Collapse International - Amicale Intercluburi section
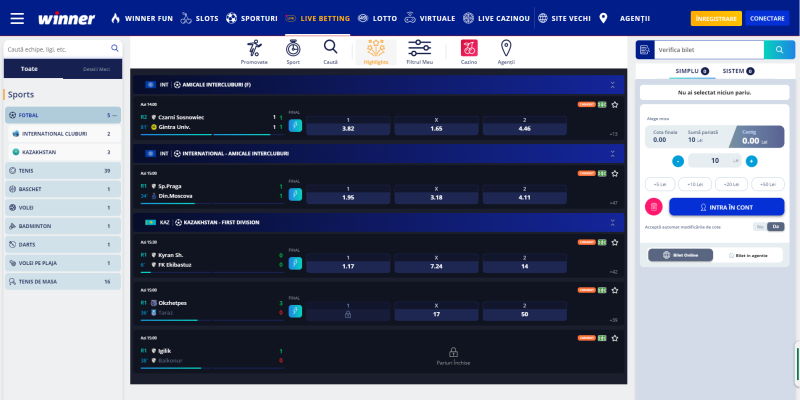The image size is (800, 400). pos(612,154)
